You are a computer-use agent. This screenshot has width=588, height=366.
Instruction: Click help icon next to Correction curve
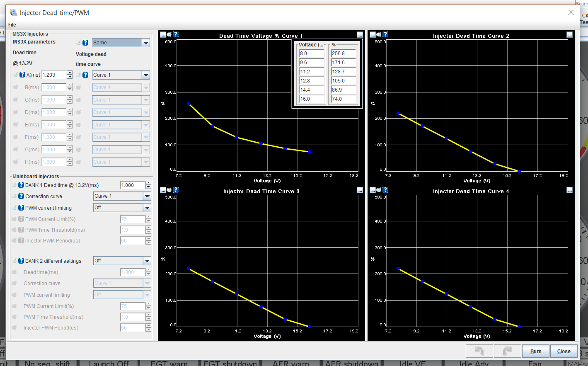[x=21, y=196]
